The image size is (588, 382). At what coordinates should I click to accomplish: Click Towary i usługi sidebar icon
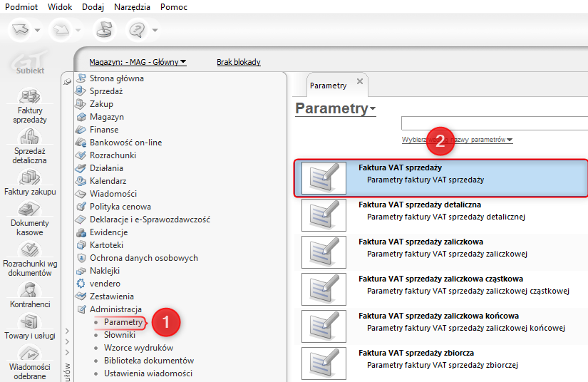(x=29, y=323)
